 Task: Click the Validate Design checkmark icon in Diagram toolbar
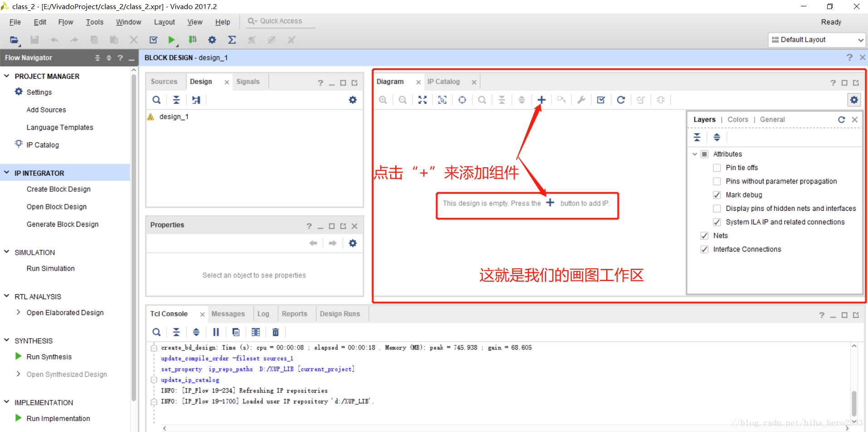(601, 100)
